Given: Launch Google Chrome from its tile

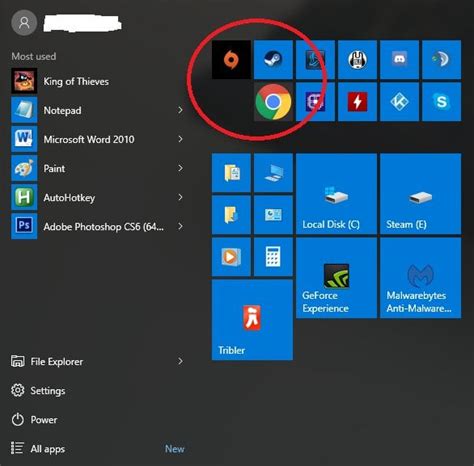Looking at the screenshot, I should pyautogui.click(x=273, y=102).
